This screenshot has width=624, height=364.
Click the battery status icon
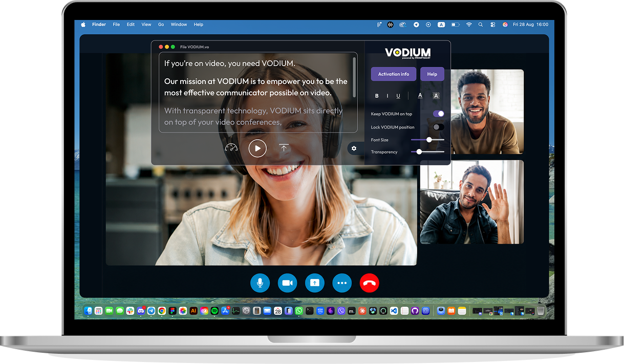tap(455, 25)
